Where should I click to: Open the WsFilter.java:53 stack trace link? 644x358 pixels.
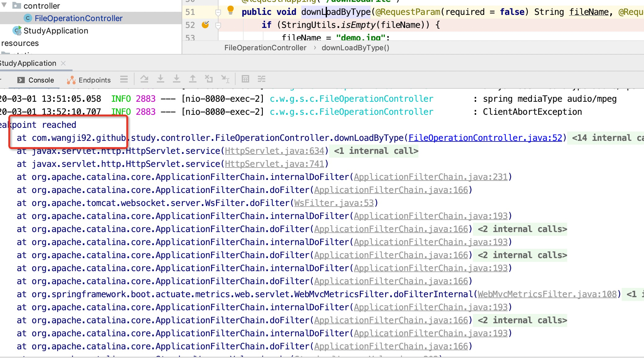(334, 203)
